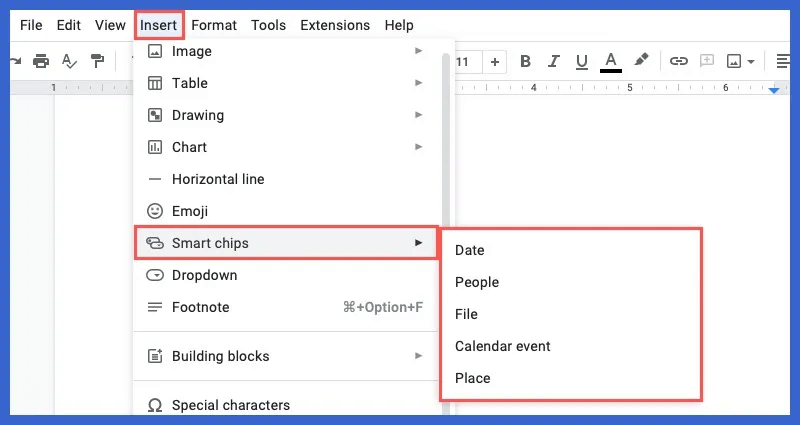Click the Image menu item icon
The height and width of the screenshot is (425, 800).
click(155, 51)
